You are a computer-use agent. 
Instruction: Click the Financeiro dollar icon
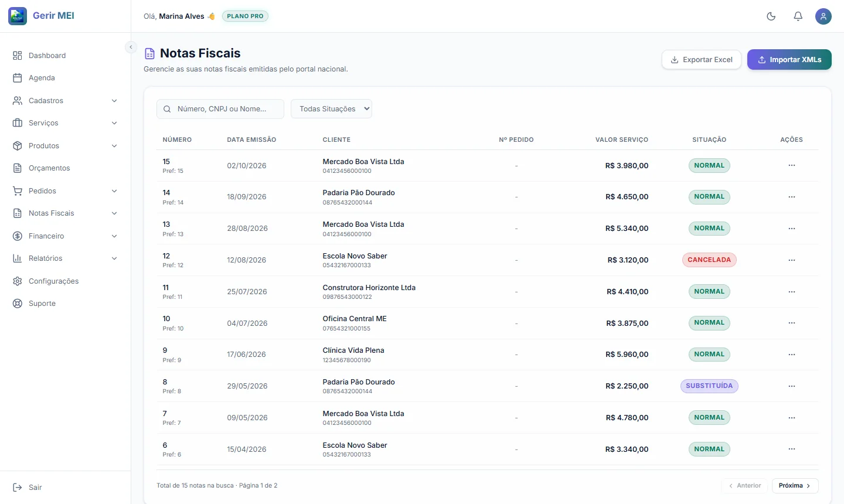click(18, 236)
